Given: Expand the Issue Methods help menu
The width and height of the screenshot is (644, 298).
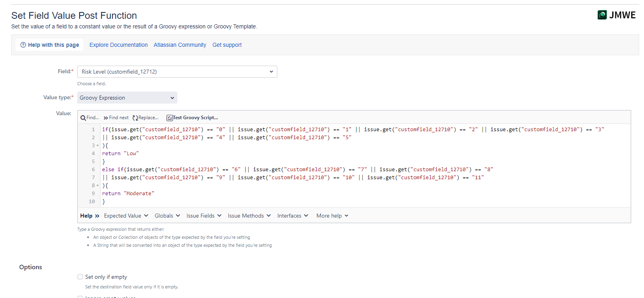Looking at the screenshot, I should tap(249, 216).
